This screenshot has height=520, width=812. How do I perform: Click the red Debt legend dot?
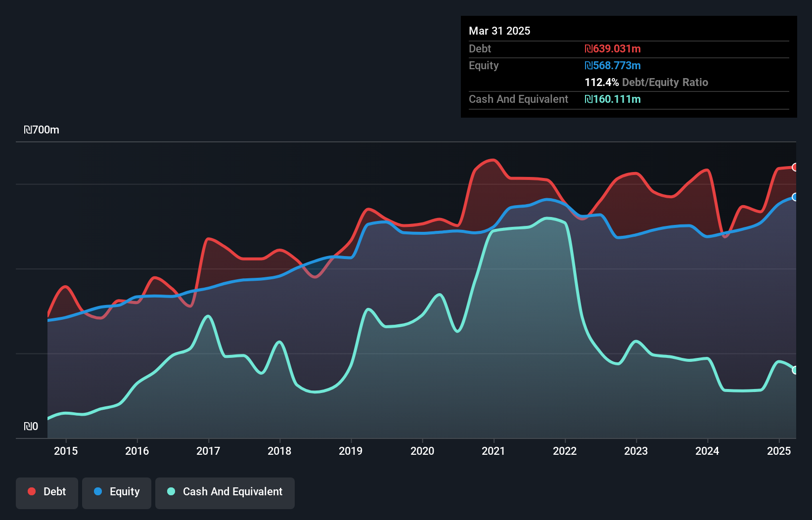(32, 491)
